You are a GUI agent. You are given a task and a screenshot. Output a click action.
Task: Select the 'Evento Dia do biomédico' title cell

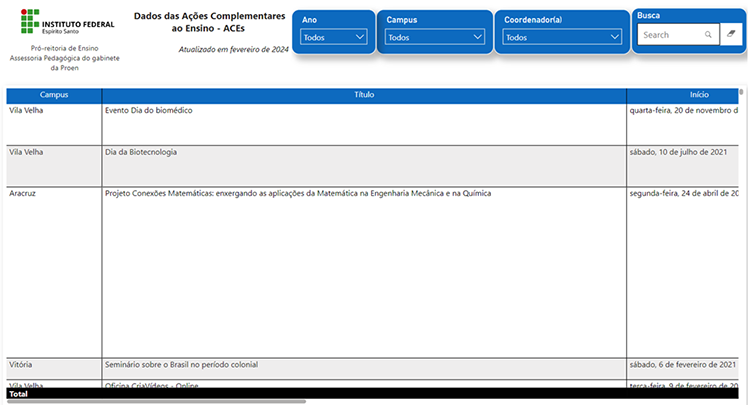point(364,124)
